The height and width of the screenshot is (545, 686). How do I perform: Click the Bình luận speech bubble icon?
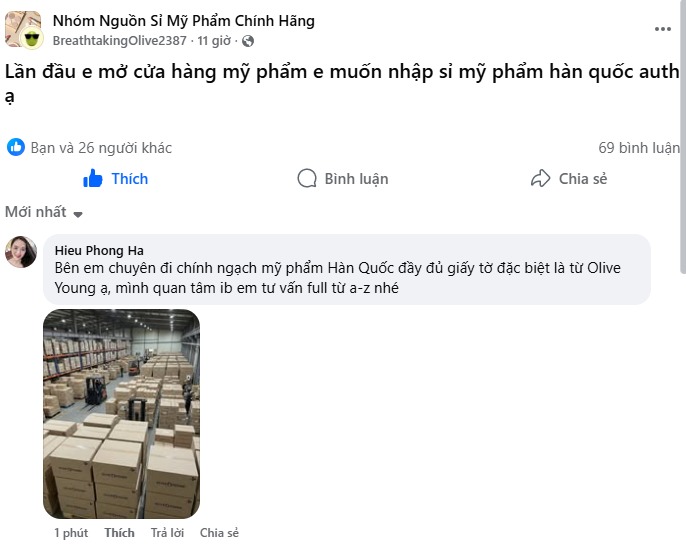(x=307, y=178)
